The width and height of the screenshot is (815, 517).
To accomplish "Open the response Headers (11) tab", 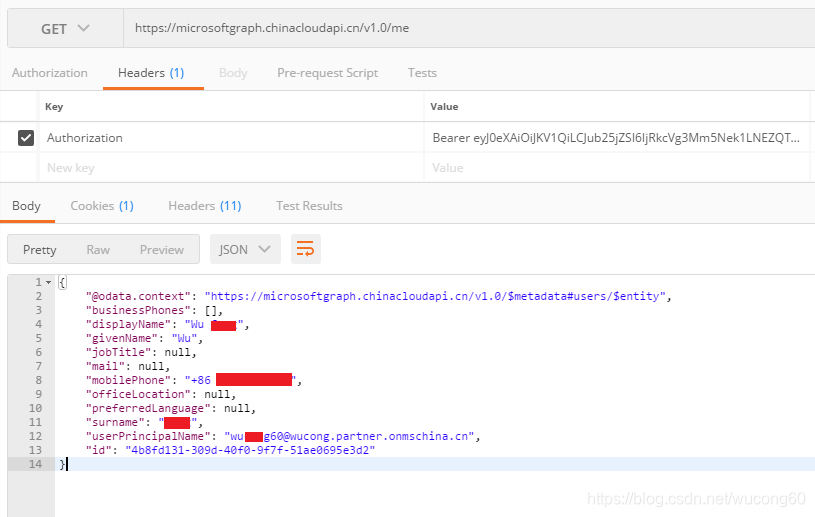I will tap(205, 206).
